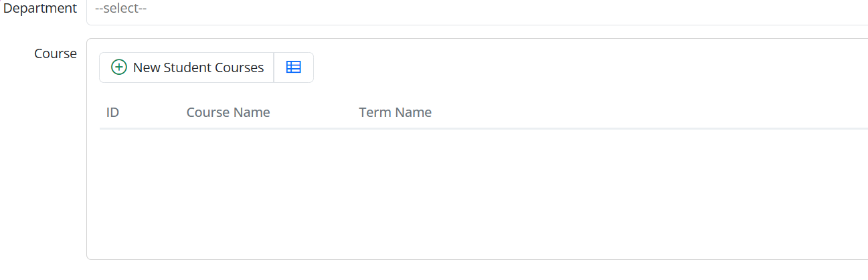Screen dimensions: 868x280
Task: Sort by the Course Name column header
Action: (x=228, y=112)
